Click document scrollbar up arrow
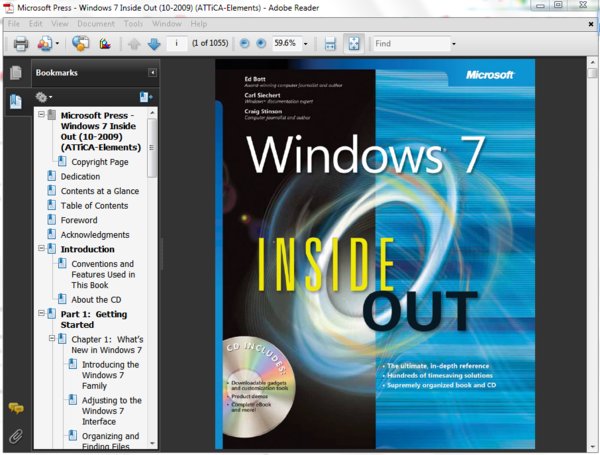This screenshot has height=455, width=600. 592,62
